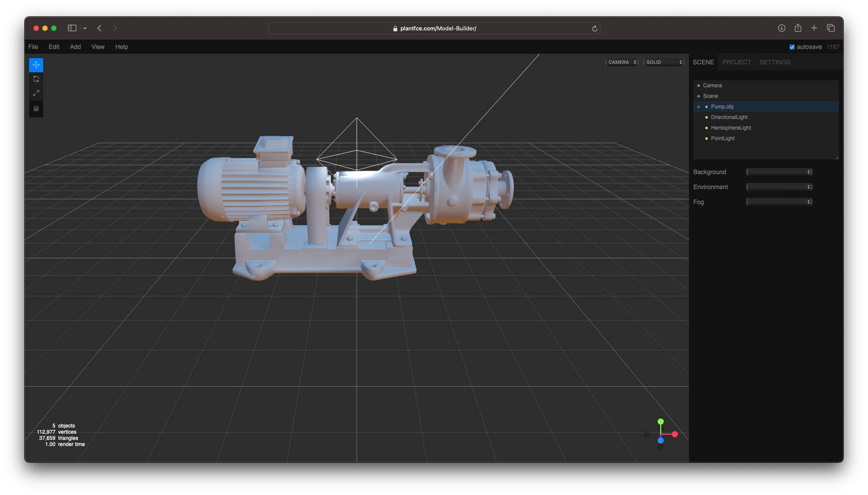The width and height of the screenshot is (868, 495).
Task: Open the SOLID shading mode dropdown
Action: coord(663,62)
